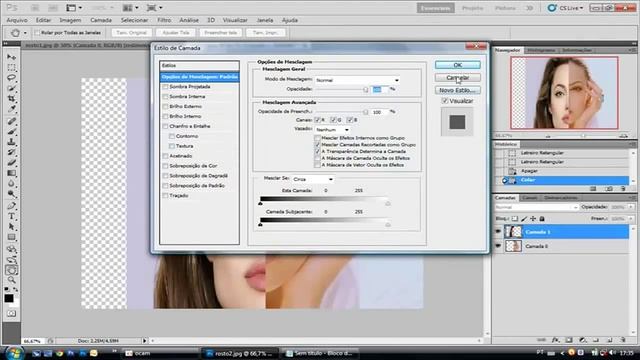Select the Rectangle shape tool

point(11,237)
